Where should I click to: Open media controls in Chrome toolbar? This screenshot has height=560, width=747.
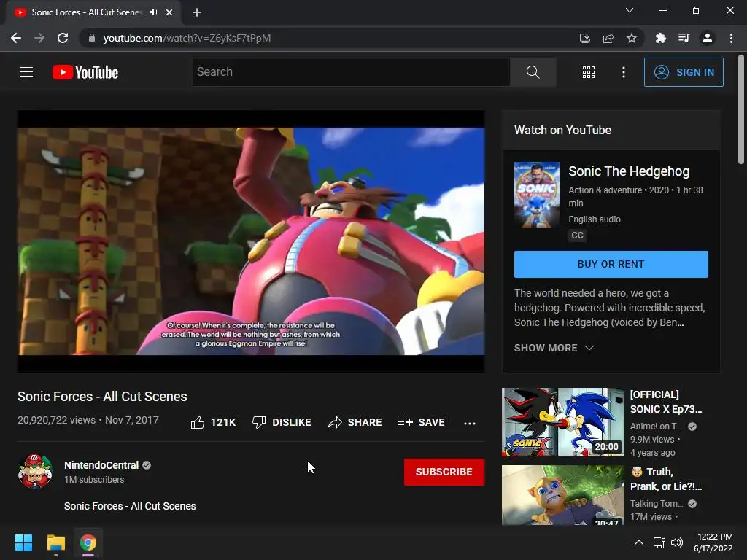(684, 38)
